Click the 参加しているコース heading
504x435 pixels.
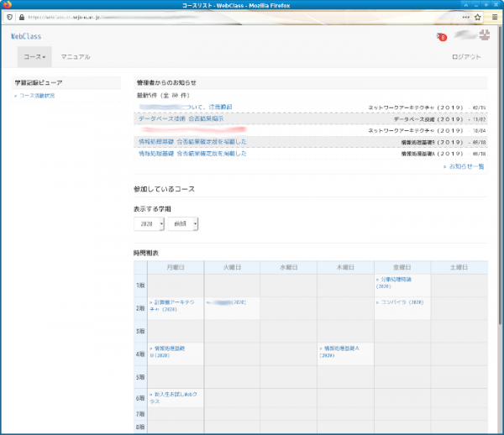[165, 189]
